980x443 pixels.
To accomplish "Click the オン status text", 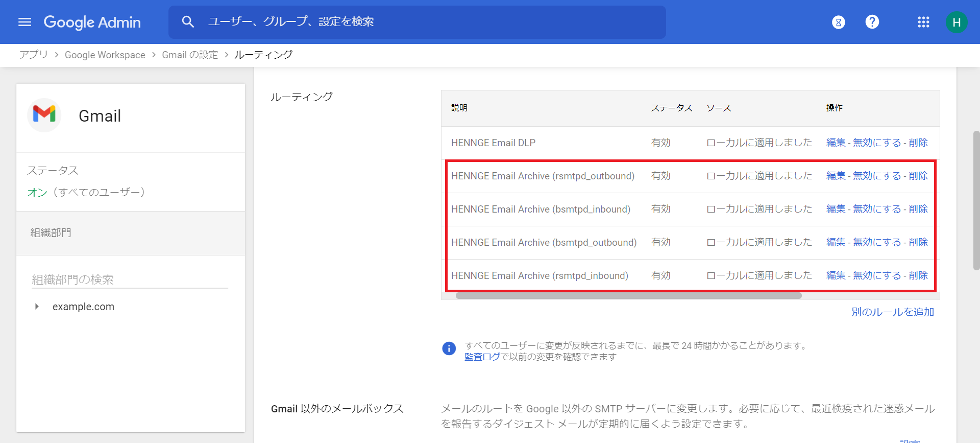I will 37,192.
